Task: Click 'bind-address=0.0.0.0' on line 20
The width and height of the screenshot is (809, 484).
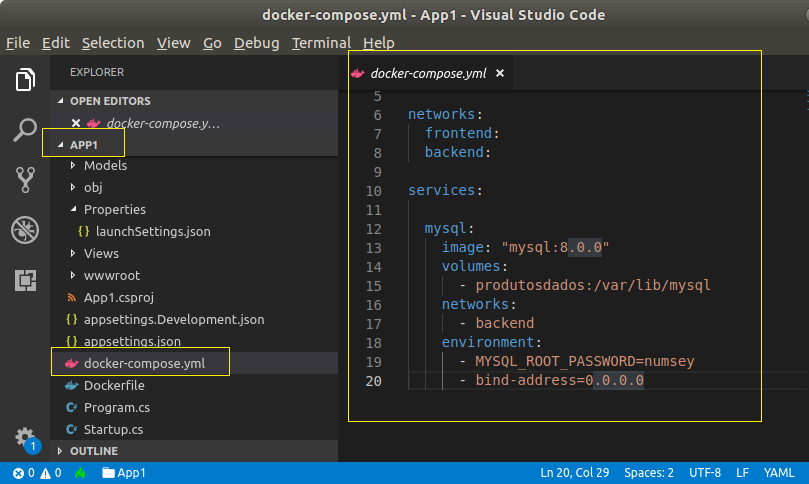Action: coord(559,380)
